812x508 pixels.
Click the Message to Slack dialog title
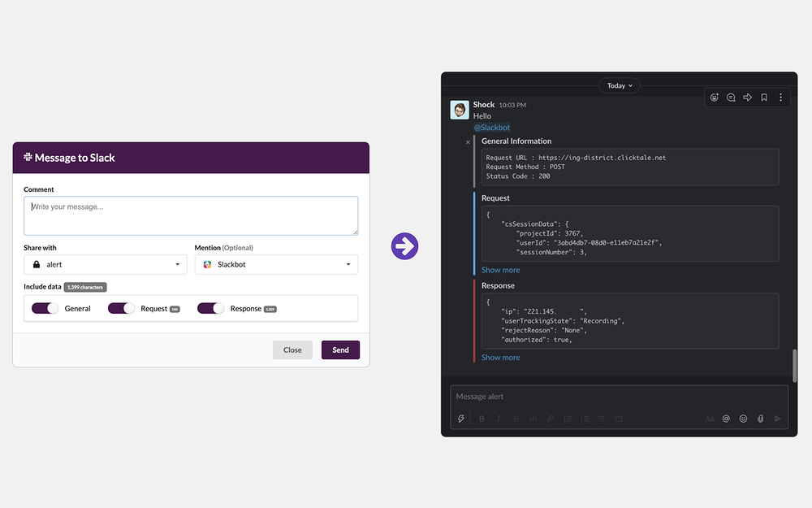[x=75, y=158]
